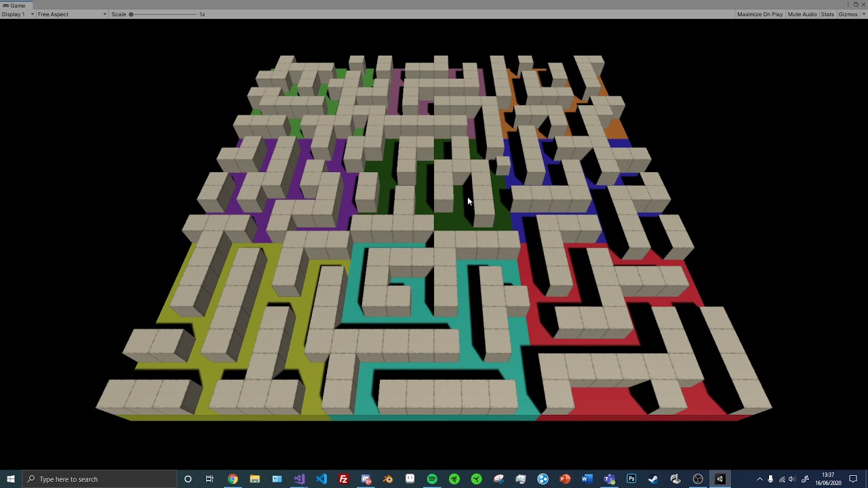Open the volume tray icon

[792, 479]
